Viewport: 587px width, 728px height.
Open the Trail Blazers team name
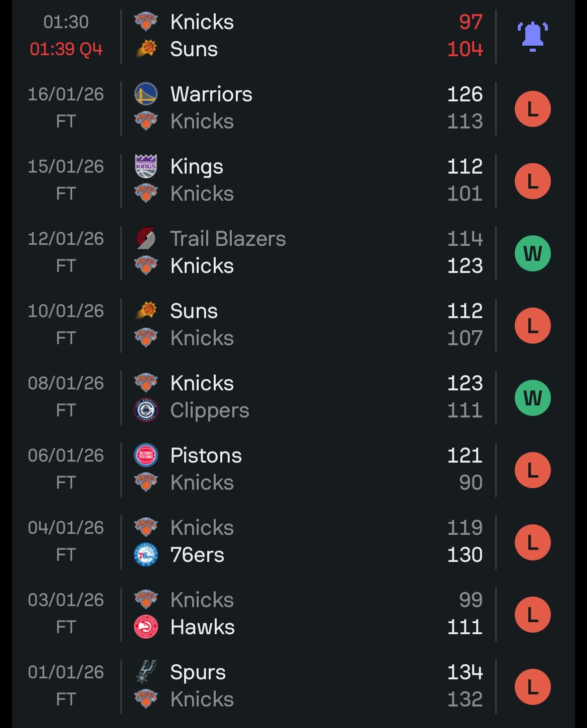[x=228, y=239]
